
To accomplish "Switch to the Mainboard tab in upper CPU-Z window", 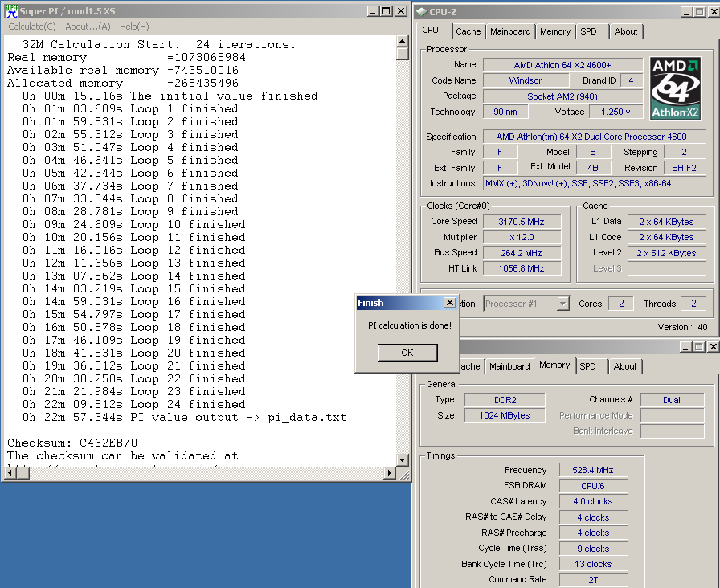I will point(510,31).
